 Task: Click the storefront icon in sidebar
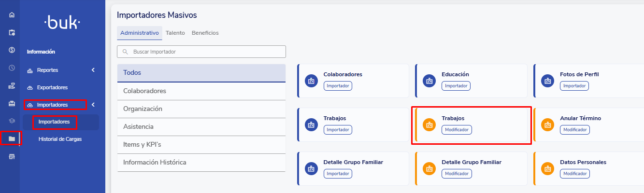[x=12, y=157]
